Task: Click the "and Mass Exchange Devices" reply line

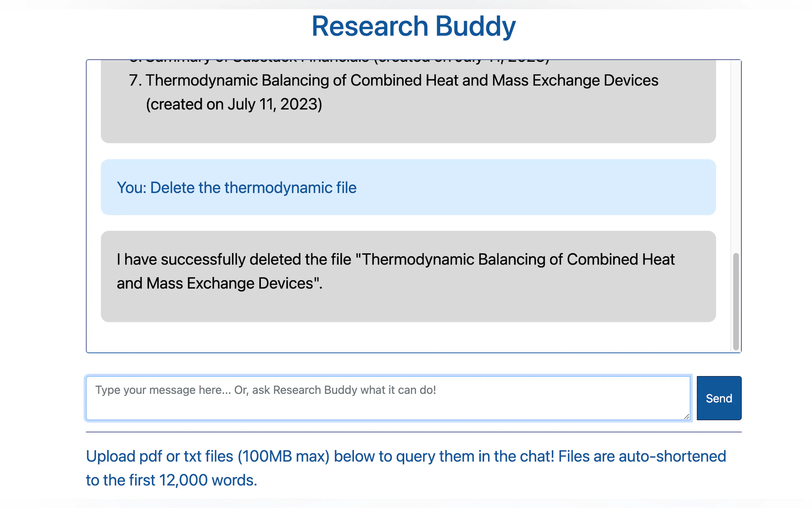Action: (219, 283)
